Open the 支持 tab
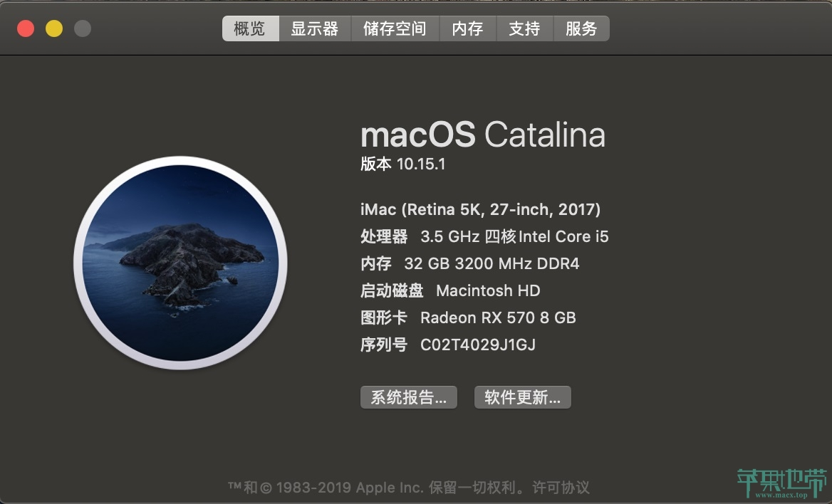This screenshot has width=832, height=504. [524, 28]
